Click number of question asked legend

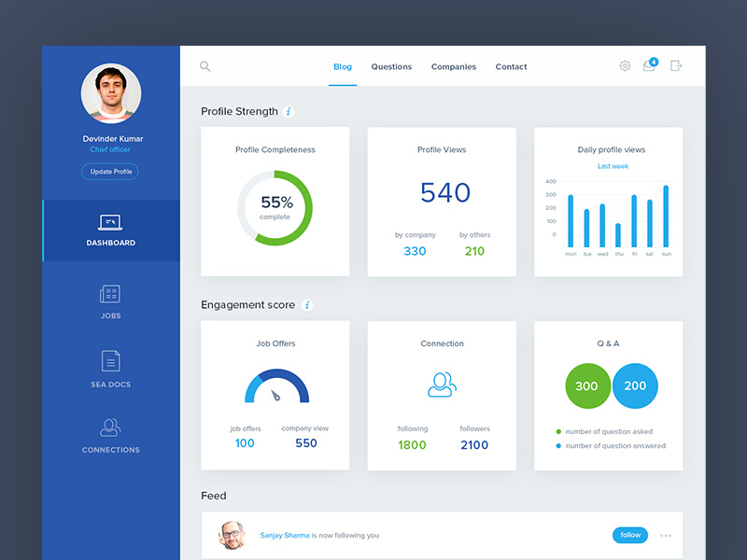609,431
